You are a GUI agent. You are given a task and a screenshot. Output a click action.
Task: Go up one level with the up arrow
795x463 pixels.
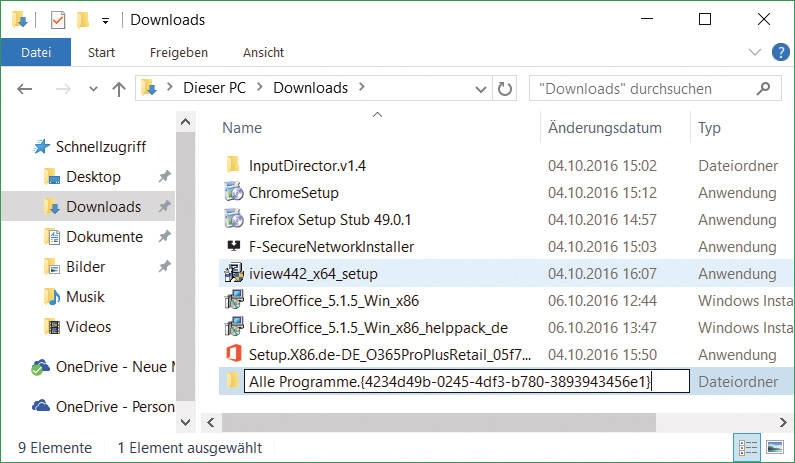tap(119, 89)
